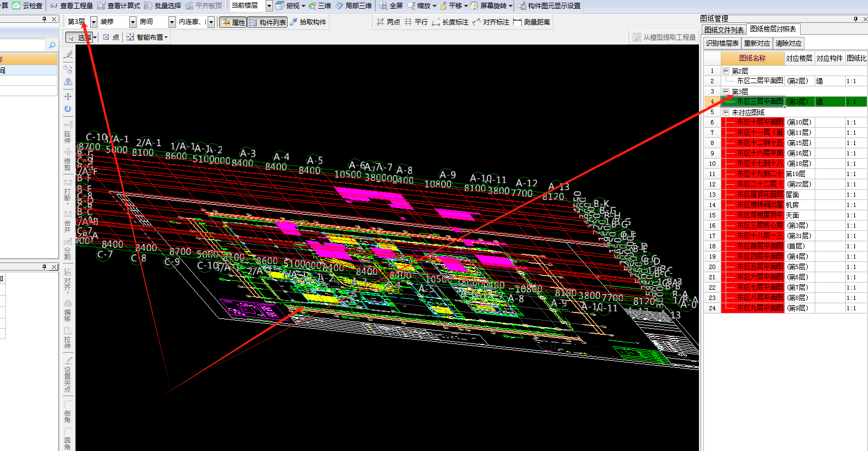Viewport: 868px width, 451px height.
Task: Click 偏移 offset tool
Action: click(x=68, y=310)
